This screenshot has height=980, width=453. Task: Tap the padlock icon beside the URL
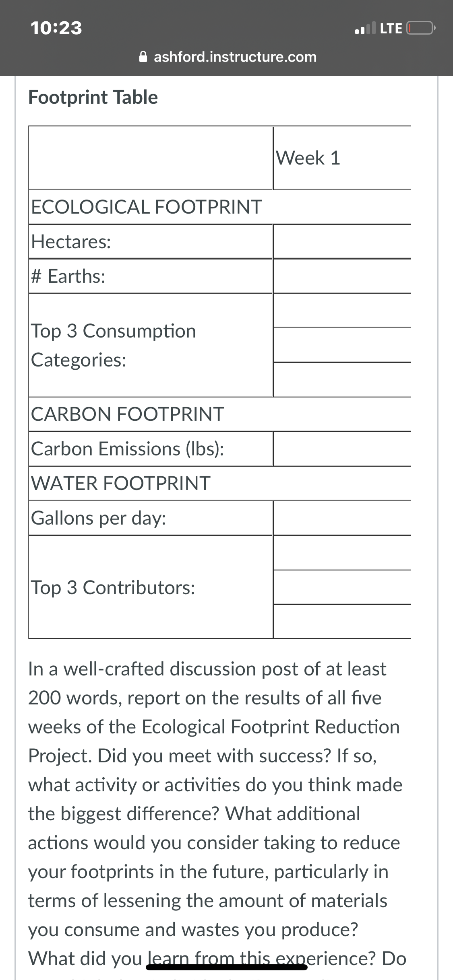(x=143, y=57)
